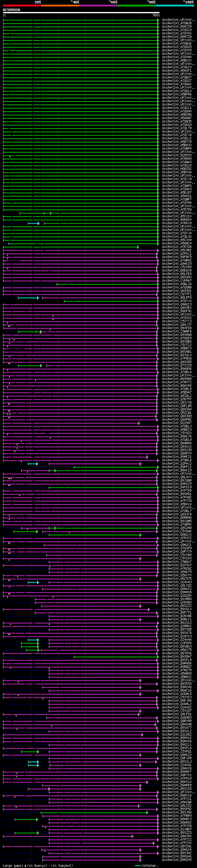Select hit label UniRef100_A5BUI0
197x868 pixels.
point(177,61)
